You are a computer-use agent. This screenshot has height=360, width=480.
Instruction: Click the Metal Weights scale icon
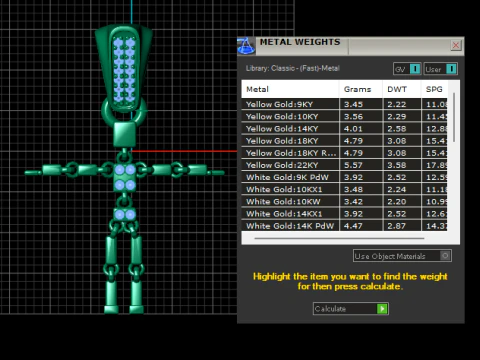[x=246, y=46]
